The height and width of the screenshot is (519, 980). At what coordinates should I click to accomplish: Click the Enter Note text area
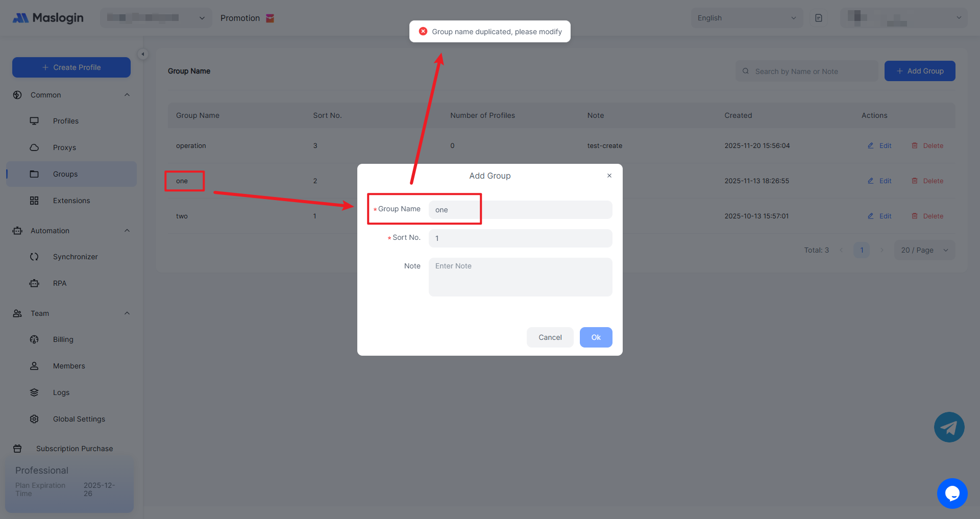point(520,277)
